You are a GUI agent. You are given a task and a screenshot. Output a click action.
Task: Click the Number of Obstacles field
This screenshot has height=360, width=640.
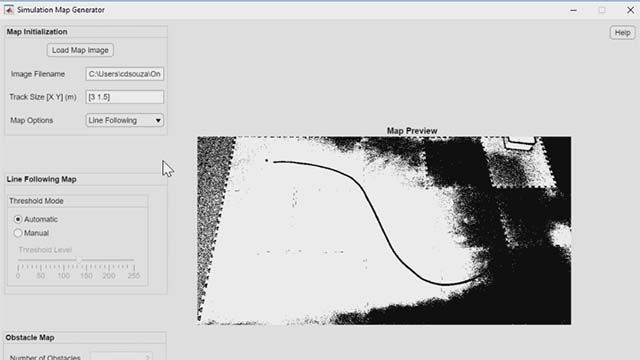click(x=121, y=356)
